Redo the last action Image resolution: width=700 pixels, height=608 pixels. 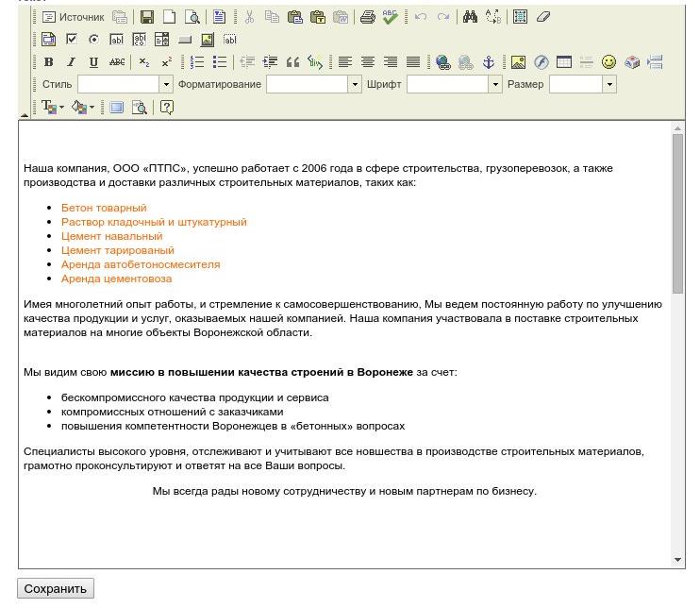click(x=443, y=17)
